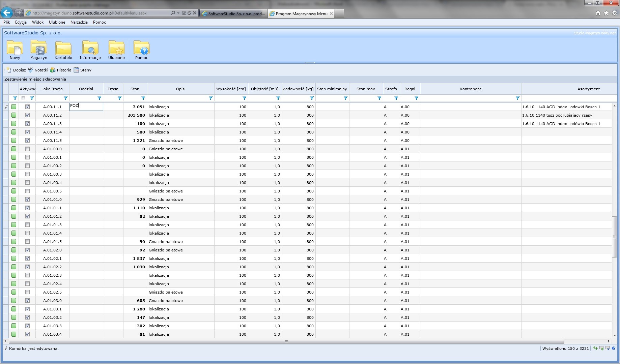Sort by the Strefa column header
620x364 pixels.
click(x=391, y=89)
